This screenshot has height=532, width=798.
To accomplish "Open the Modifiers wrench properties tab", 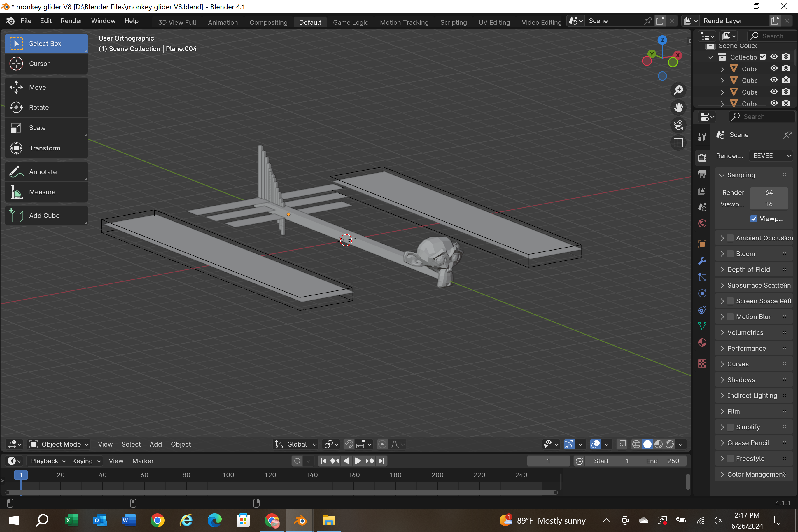I will point(702,260).
